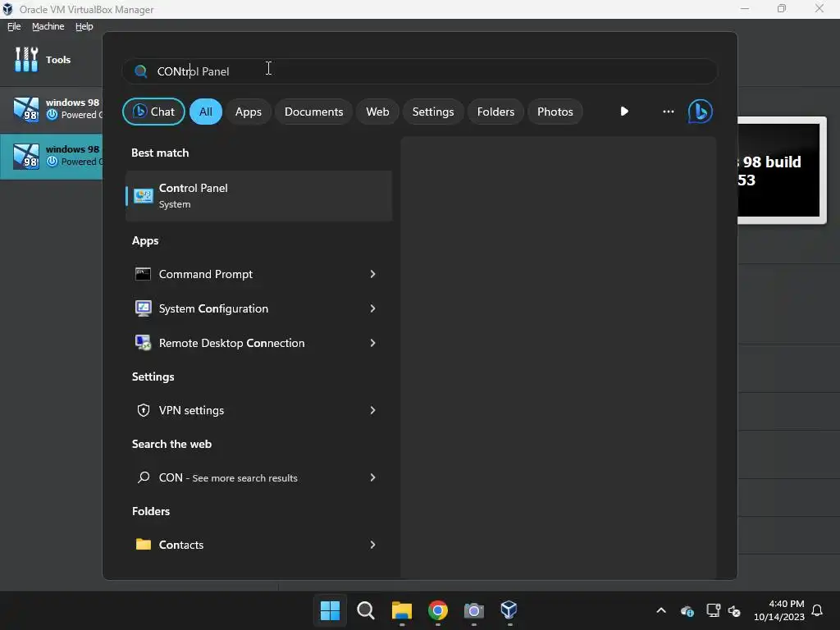Open Control Panel best match result
The width and height of the screenshot is (840, 630).
[x=258, y=196]
